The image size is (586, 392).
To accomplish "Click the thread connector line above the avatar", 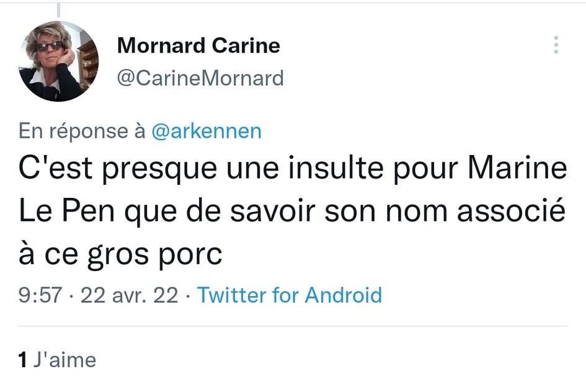I will [58, 9].
